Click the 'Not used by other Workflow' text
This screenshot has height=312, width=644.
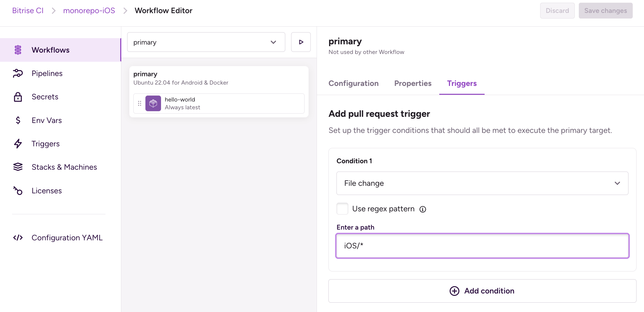[x=366, y=52]
